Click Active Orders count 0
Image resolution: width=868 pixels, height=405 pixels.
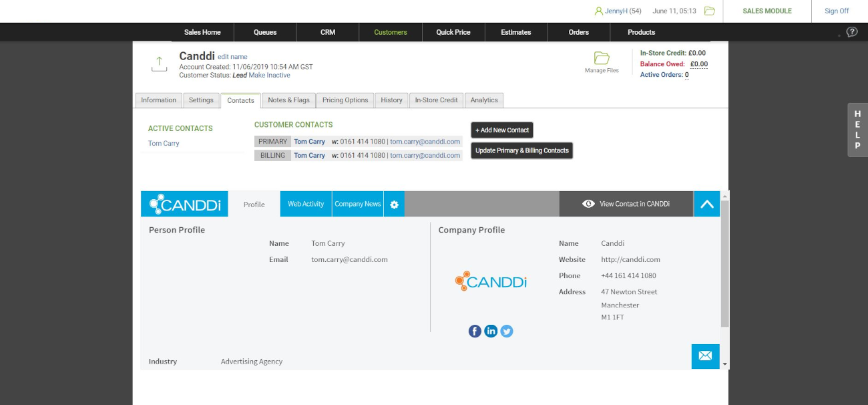pos(686,75)
